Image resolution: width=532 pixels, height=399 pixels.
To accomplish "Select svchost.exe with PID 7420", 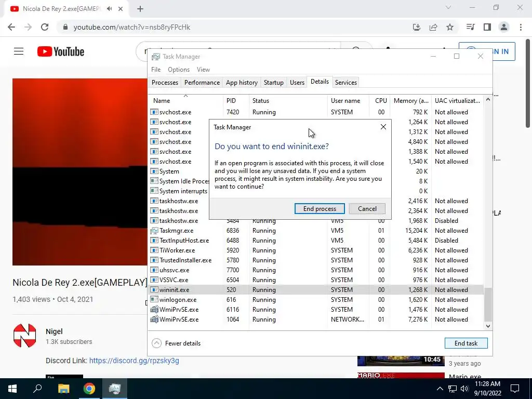I will (316, 112).
